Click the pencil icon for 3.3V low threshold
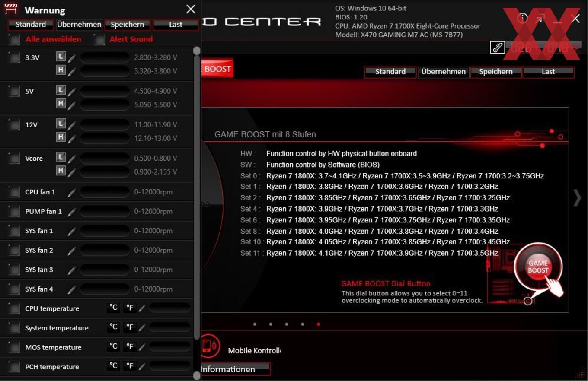Screen dimensions: 588x381 pyautogui.click(x=72, y=57)
